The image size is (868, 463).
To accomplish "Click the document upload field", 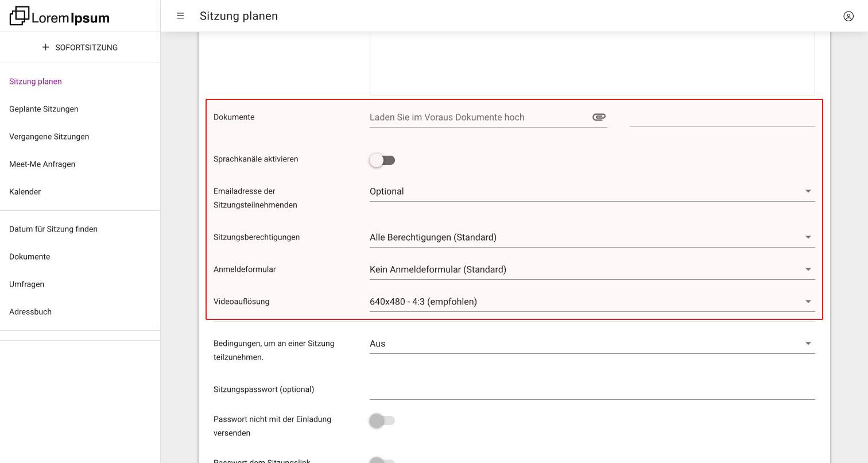I will tap(488, 117).
